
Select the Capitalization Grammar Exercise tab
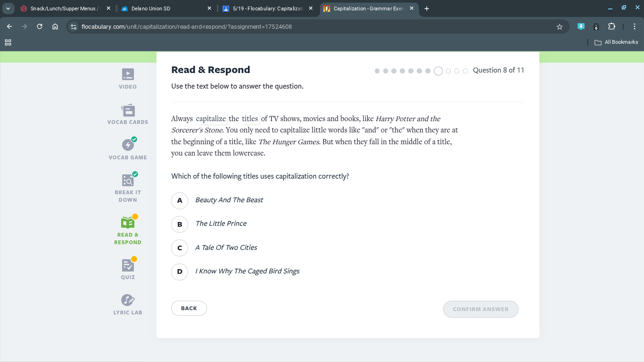pyautogui.click(x=369, y=8)
